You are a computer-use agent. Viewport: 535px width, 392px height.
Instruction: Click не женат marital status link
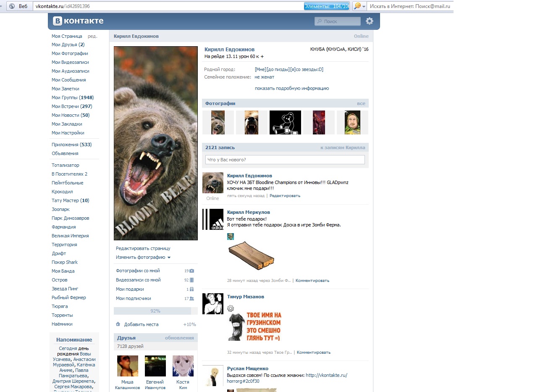(x=264, y=77)
